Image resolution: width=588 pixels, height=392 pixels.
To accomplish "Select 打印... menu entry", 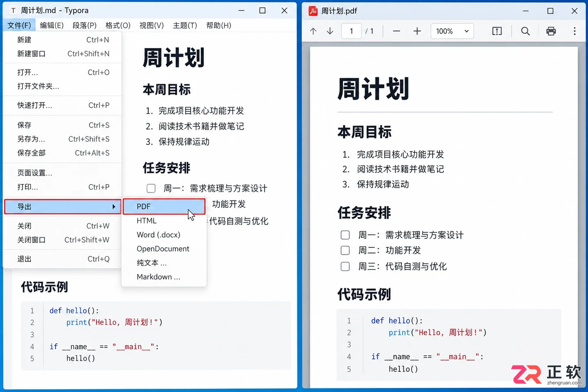I will click(x=62, y=187).
